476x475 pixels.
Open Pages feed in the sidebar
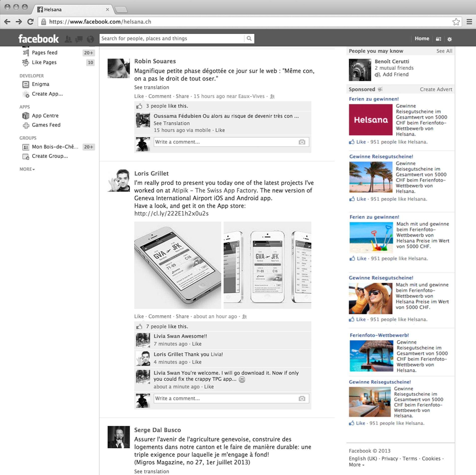[x=45, y=53]
